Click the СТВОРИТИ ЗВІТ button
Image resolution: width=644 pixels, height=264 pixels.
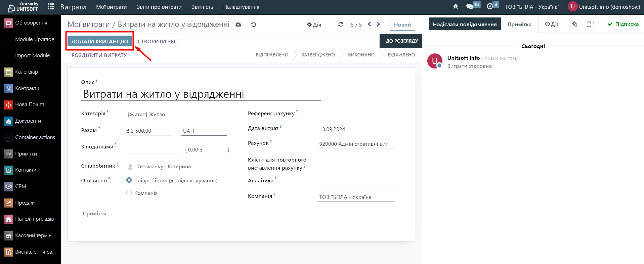(158, 41)
